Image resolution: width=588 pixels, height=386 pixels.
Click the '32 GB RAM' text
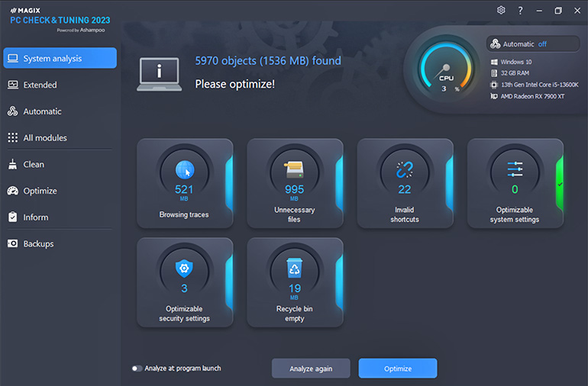(515, 73)
